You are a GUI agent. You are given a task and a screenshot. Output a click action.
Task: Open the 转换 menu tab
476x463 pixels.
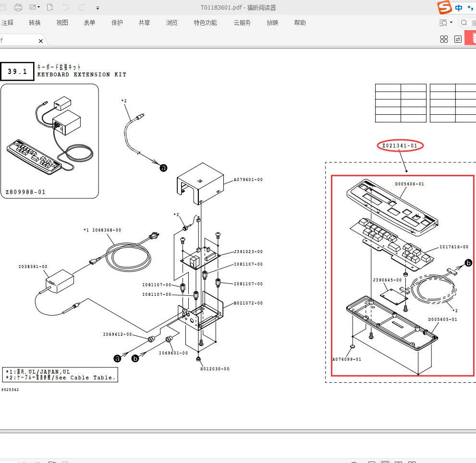tap(35, 23)
